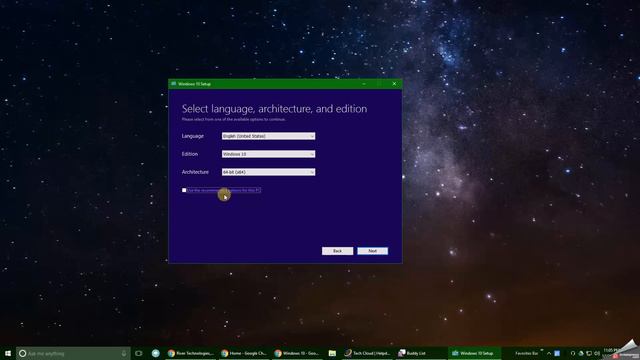Check 'Use the recommended options for this PC'

[184, 190]
